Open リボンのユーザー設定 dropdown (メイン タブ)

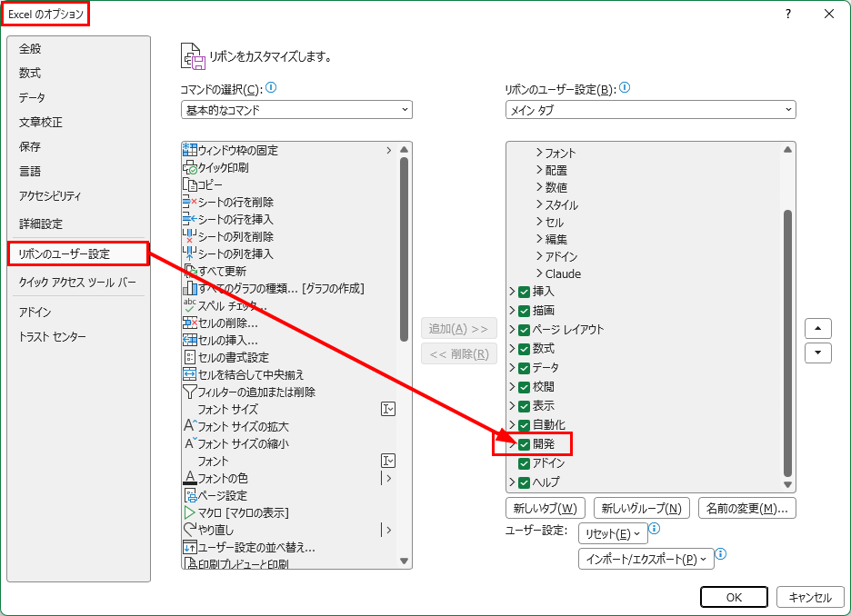coord(650,110)
